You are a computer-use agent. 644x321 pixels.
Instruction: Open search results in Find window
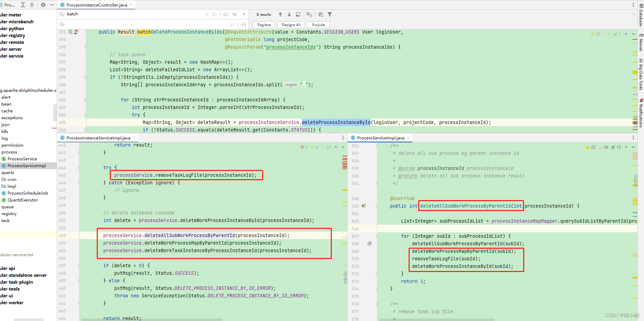pyautogui.click(x=298, y=14)
